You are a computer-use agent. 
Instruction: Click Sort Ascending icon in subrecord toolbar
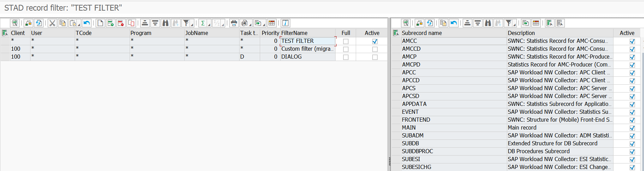(x=467, y=23)
